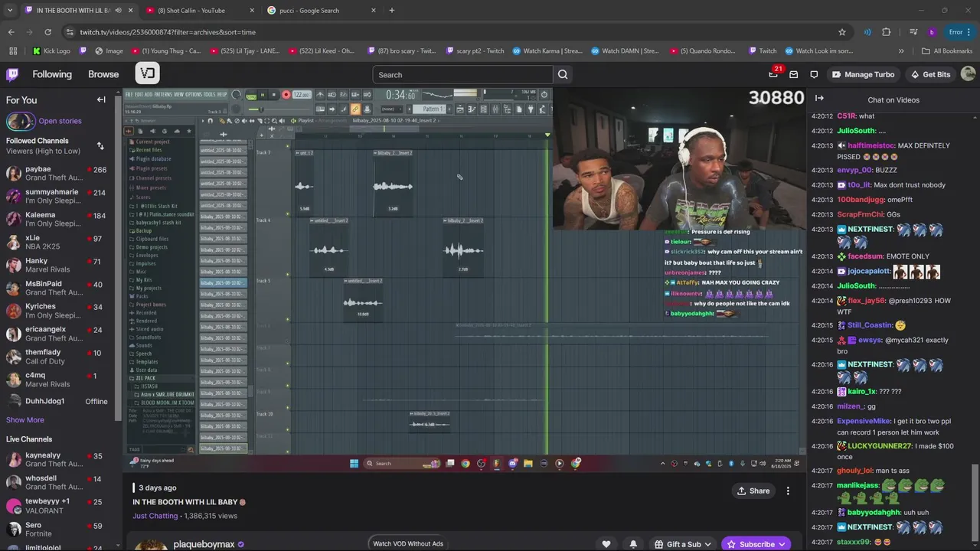This screenshot has width=980, height=551.
Task: Open the Kick Logo bookmark
Action: click(51, 51)
